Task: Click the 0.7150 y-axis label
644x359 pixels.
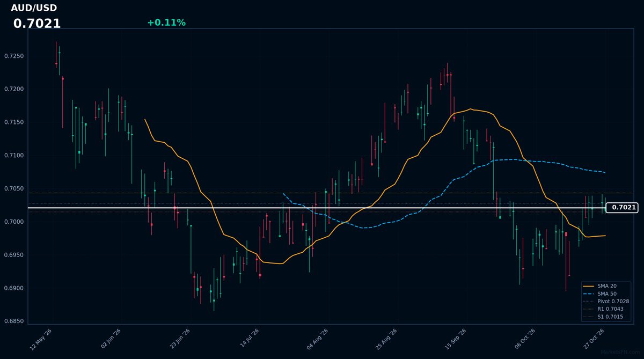Action: click(14, 122)
